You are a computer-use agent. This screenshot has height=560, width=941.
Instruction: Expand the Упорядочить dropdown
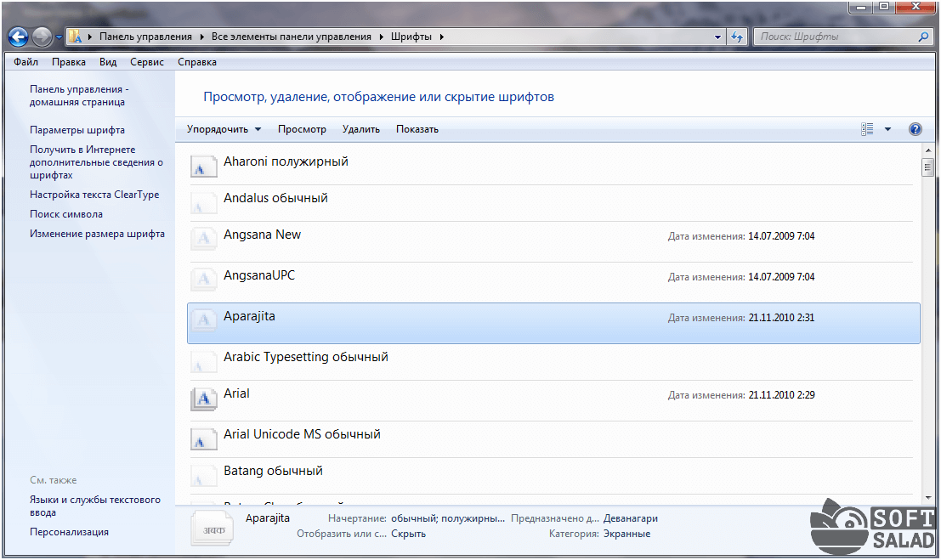pyautogui.click(x=224, y=129)
